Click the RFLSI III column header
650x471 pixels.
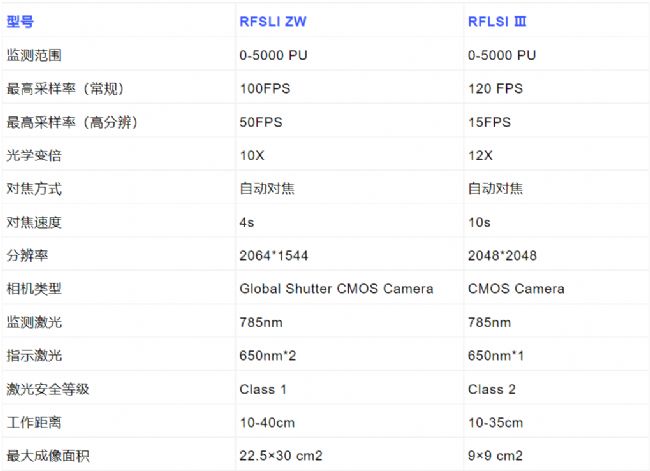pyautogui.click(x=499, y=20)
